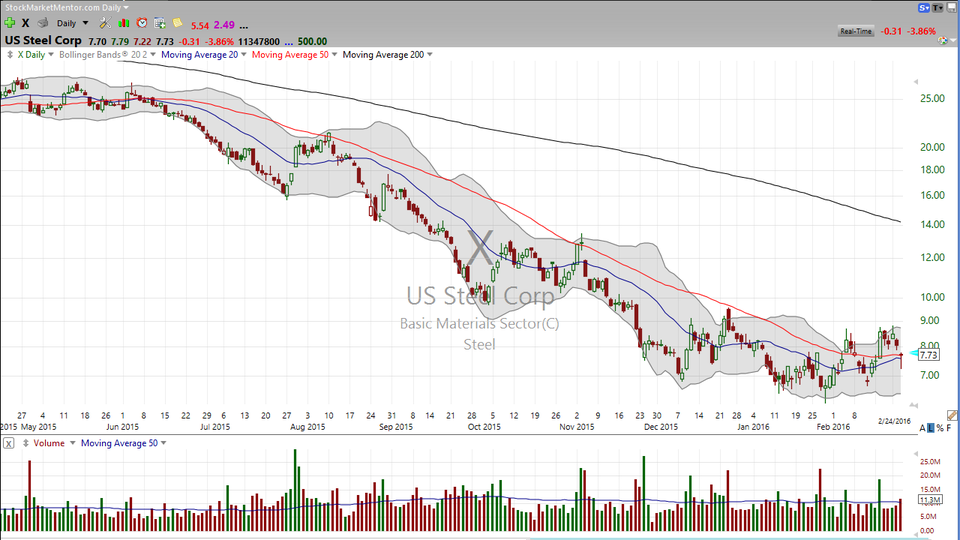
Task: Click the US Steel Corp company name
Action: [43, 40]
